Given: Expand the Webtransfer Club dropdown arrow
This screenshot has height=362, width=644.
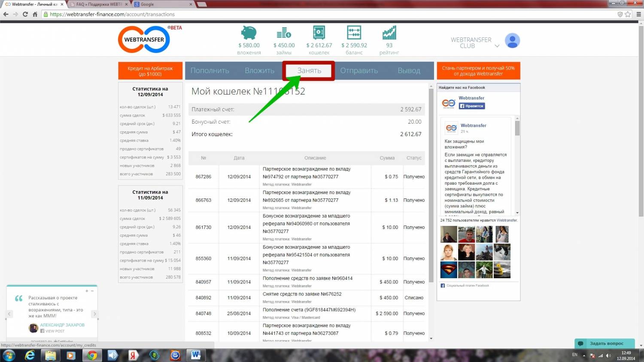Looking at the screenshot, I should point(497,46).
